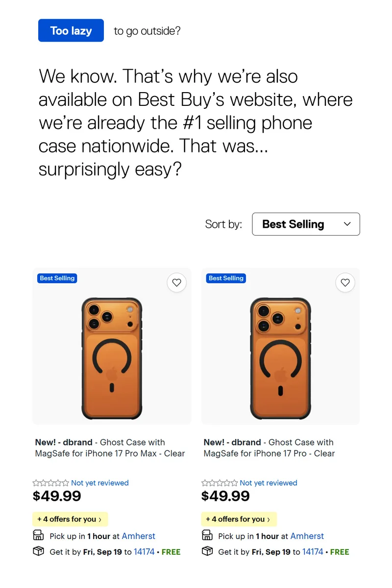Save iPhone 17 Pro Max case to favorites

tap(177, 283)
